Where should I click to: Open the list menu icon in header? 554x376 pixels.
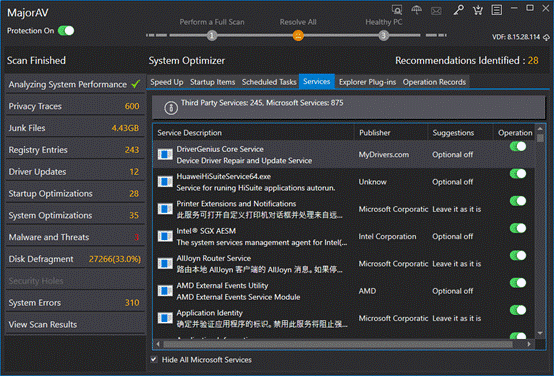point(496,10)
